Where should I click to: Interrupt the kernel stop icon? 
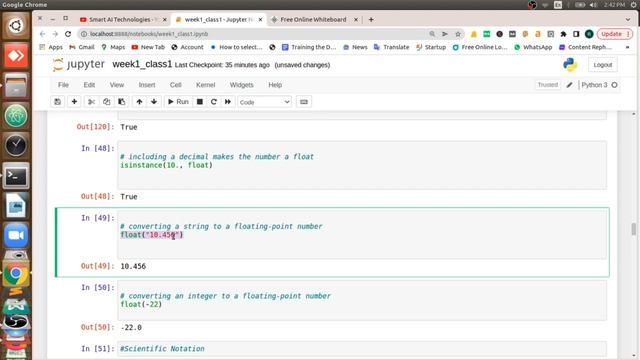coord(200,102)
